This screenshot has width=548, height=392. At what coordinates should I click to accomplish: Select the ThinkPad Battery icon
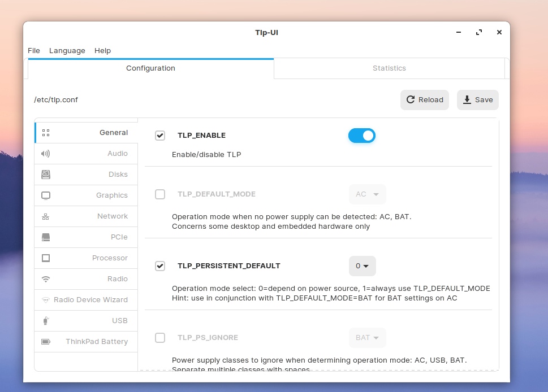(46, 342)
